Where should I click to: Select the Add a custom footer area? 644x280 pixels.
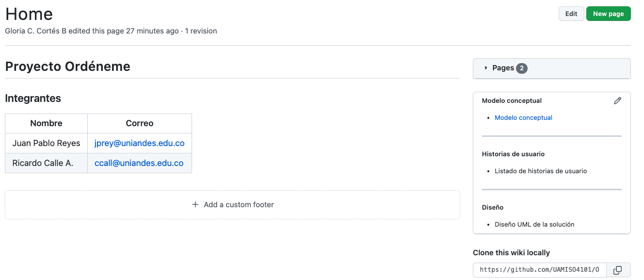pos(232,205)
